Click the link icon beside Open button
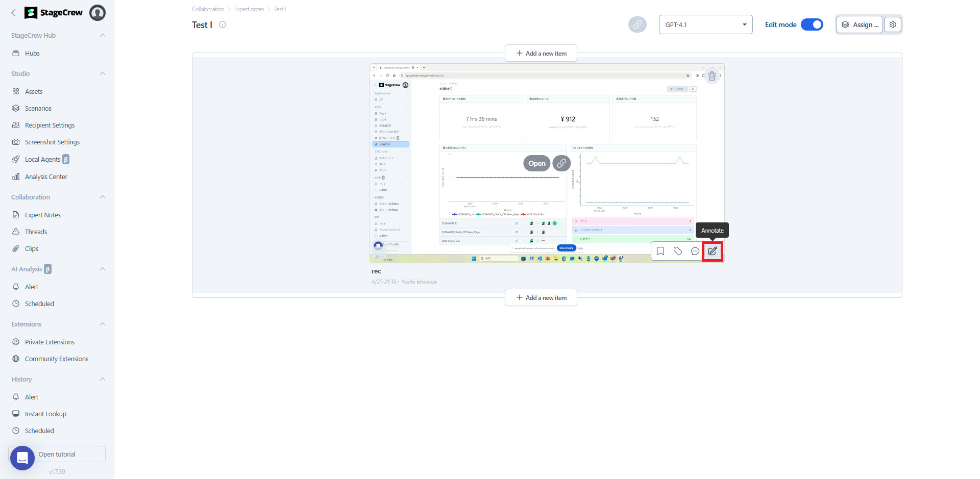This screenshot has height=479, width=980. point(561,163)
